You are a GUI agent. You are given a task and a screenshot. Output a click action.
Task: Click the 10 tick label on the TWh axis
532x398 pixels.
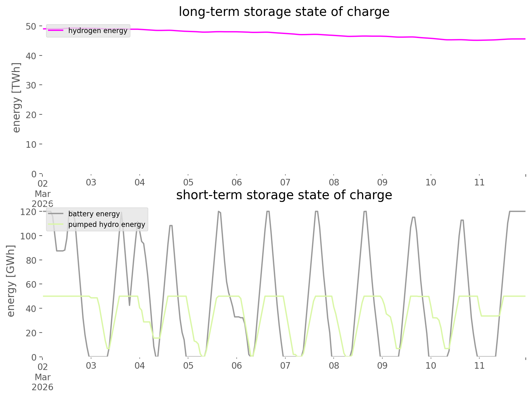tap(31, 144)
